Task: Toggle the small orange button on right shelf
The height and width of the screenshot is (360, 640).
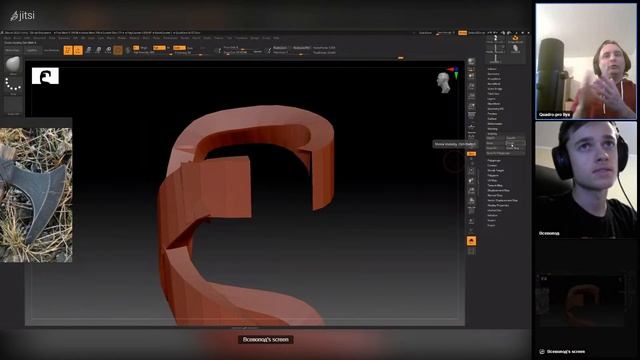Action: (471, 153)
